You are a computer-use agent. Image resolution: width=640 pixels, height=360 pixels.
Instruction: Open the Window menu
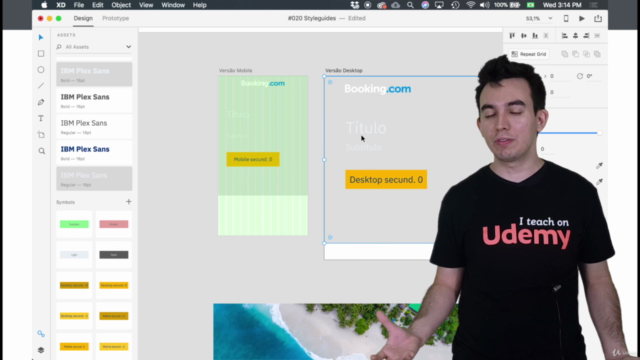(x=173, y=5)
